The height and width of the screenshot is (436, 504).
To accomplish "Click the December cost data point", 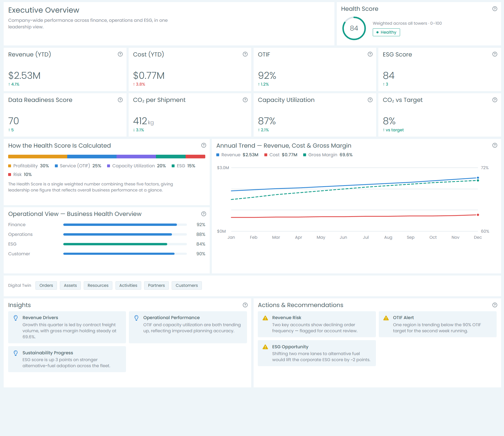I will click(x=478, y=215).
